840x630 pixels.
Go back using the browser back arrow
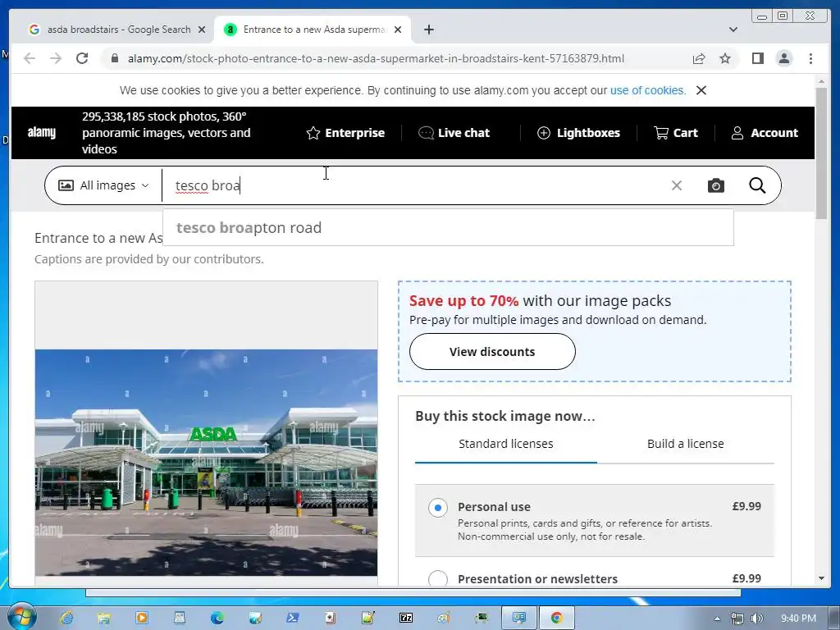coord(30,58)
